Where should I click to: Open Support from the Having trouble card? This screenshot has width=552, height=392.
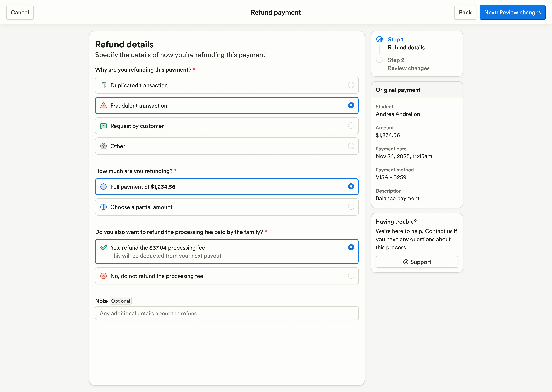[417, 262]
